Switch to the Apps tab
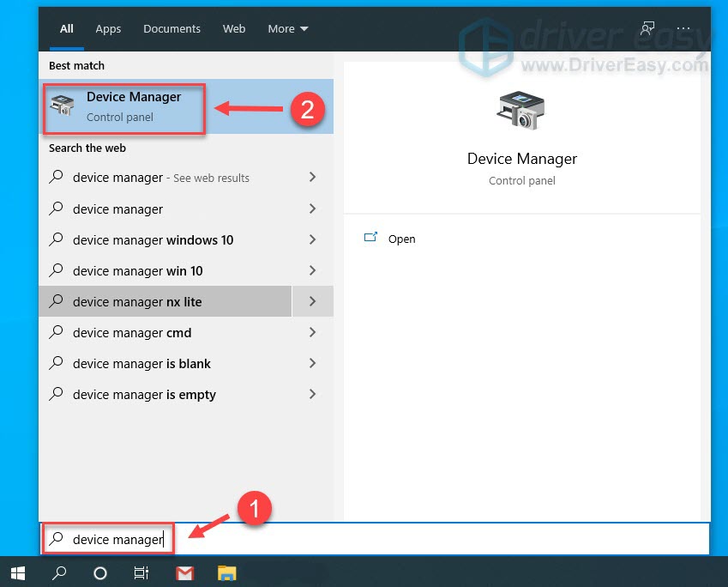Viewport: 728px width, 587px height. click(x=108, y=29)
